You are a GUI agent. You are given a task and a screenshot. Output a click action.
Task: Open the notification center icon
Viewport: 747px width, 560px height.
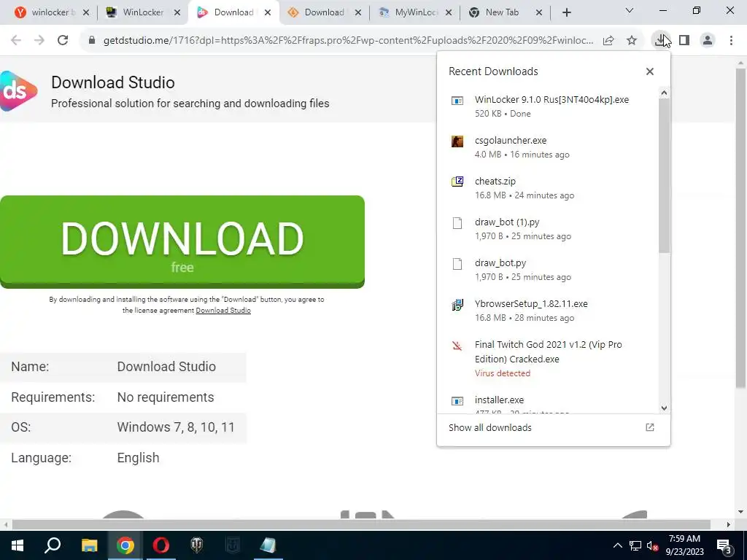pyautogui.click(x=724, y=545)
